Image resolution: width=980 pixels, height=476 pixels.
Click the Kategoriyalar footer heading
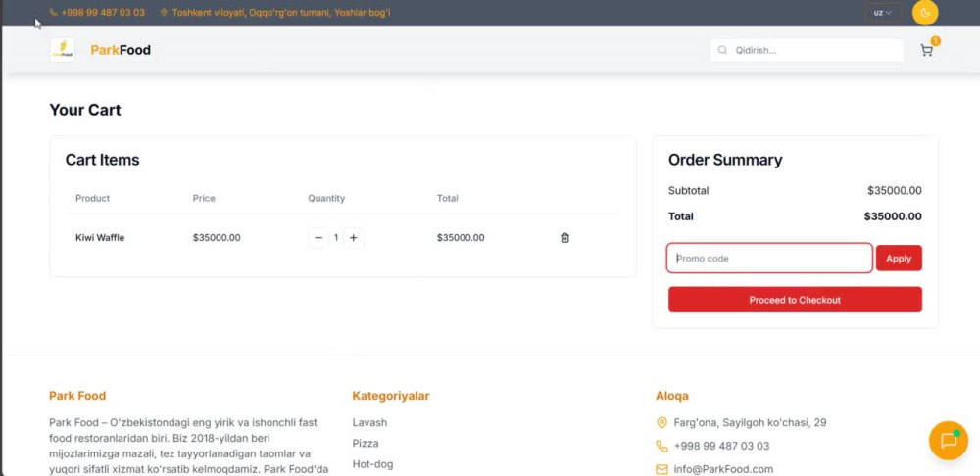pos(391,396)
